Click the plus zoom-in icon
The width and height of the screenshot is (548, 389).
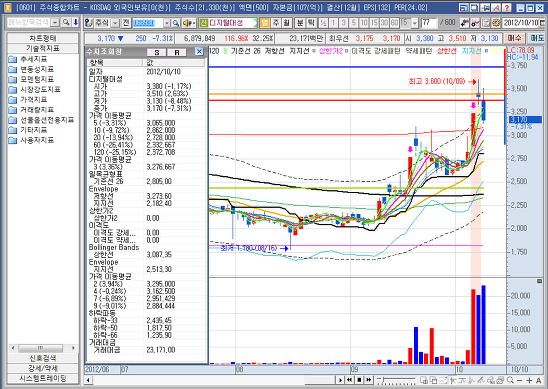pos(529,380)
